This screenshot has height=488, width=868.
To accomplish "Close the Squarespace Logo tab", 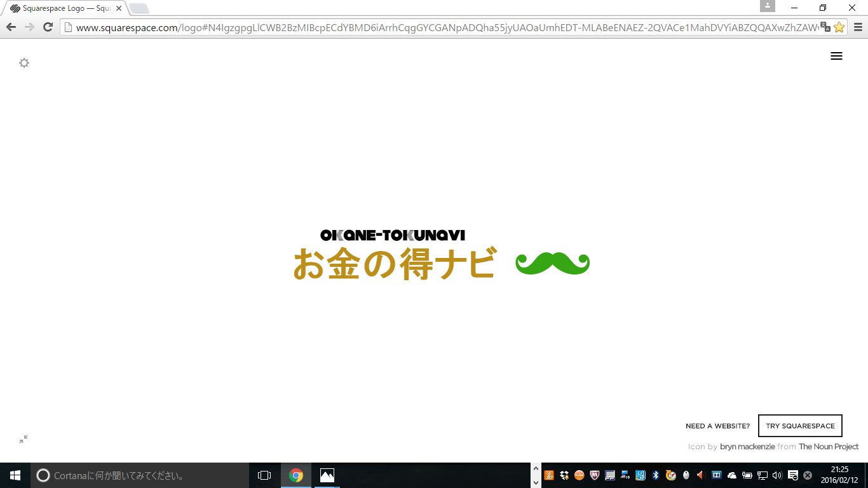I will click(118, 8).
